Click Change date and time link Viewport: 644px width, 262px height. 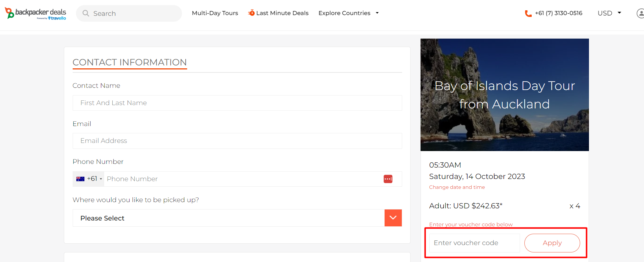point(457,187)
